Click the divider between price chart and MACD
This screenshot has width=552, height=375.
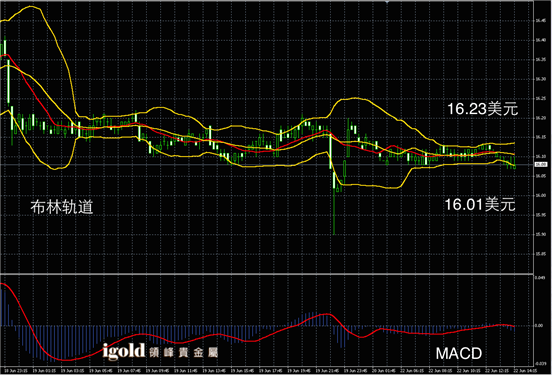(267, 274)
